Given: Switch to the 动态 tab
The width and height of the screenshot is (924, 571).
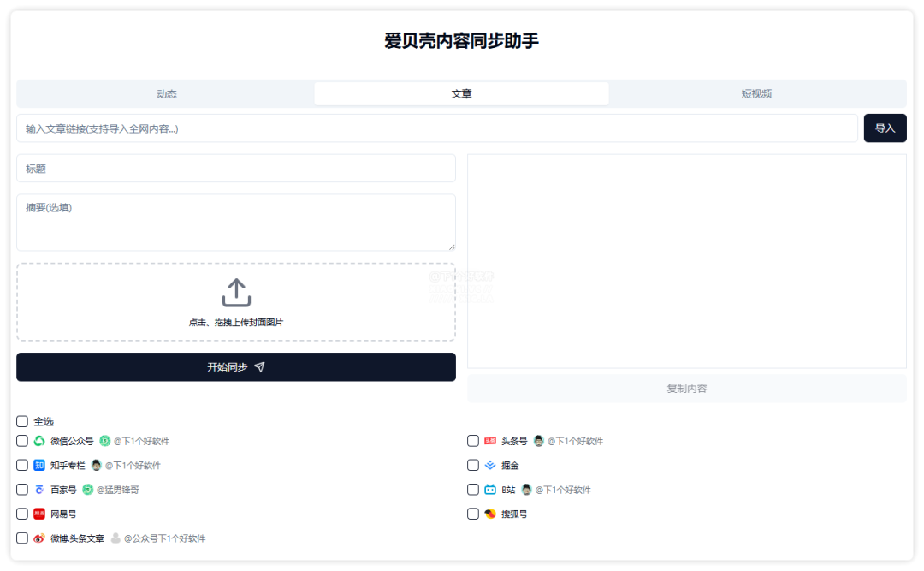Looking at the screenshot, I should click(167, 94).
